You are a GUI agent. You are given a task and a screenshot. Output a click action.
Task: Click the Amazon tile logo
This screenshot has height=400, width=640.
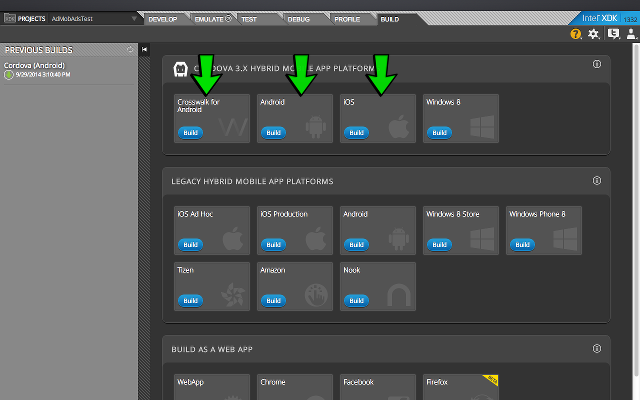[316, 295]
